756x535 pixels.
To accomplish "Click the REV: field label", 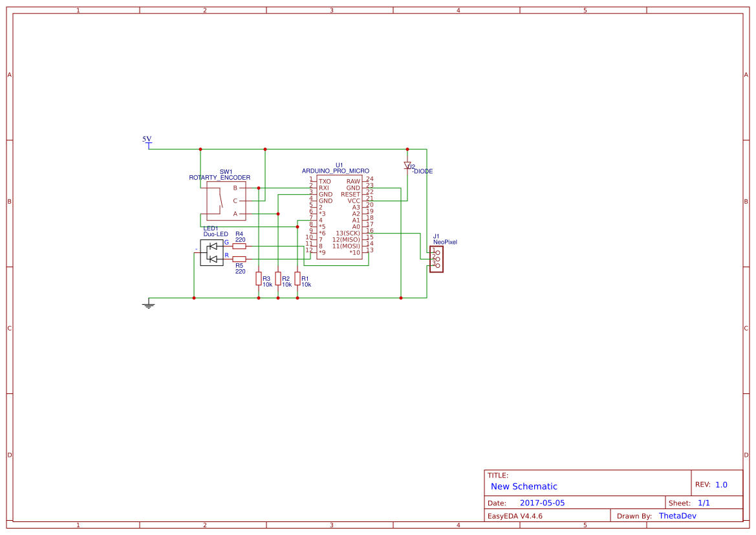I will (x=702, y=485).
